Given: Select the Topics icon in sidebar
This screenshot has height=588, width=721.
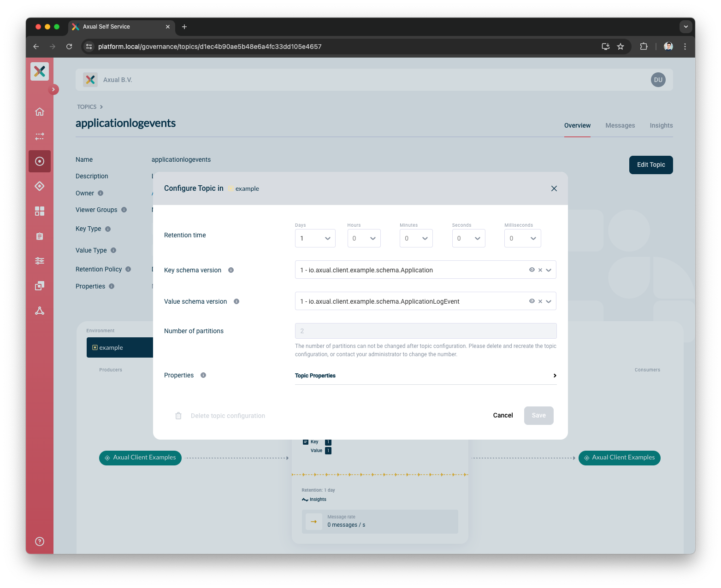Looking at the screenshot, I should click(x=40, y=161).
